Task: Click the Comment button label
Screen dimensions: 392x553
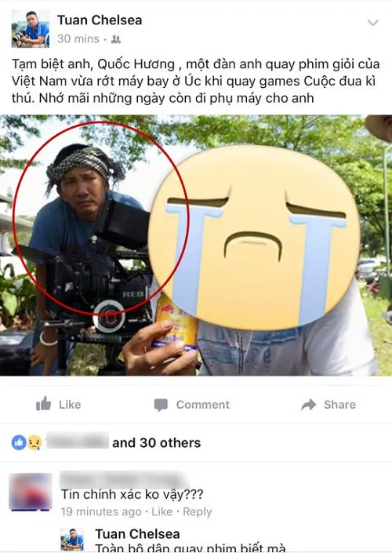Action: click(x=203, y=405)
